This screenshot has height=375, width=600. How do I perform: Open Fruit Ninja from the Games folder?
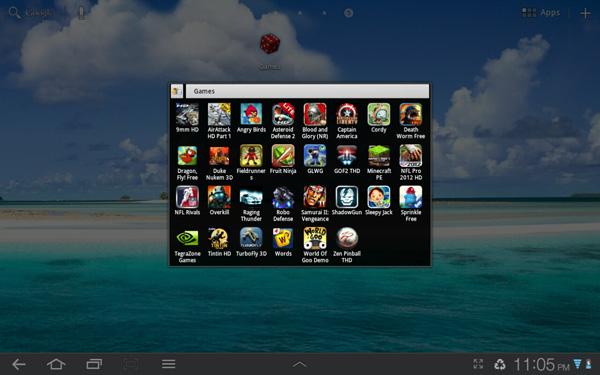point(283,159)
